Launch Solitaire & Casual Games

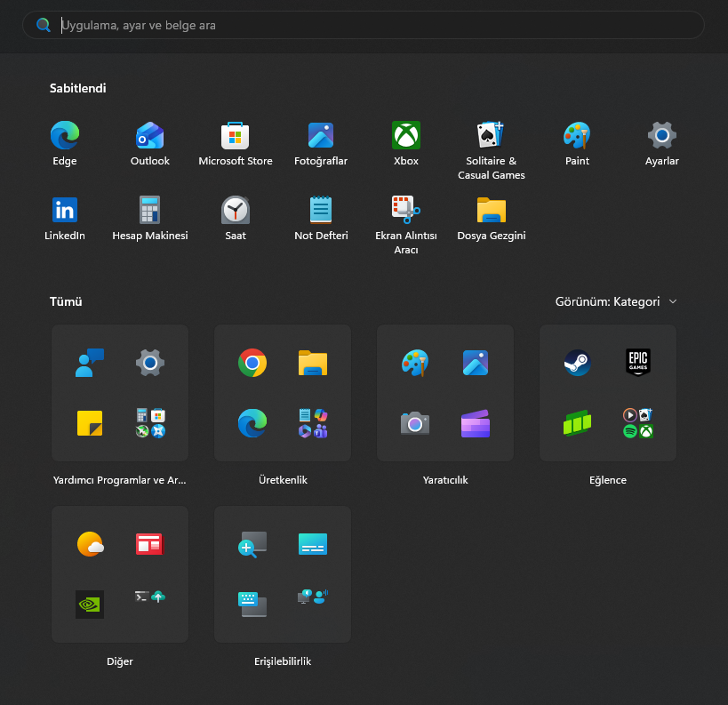pos(492,150)
